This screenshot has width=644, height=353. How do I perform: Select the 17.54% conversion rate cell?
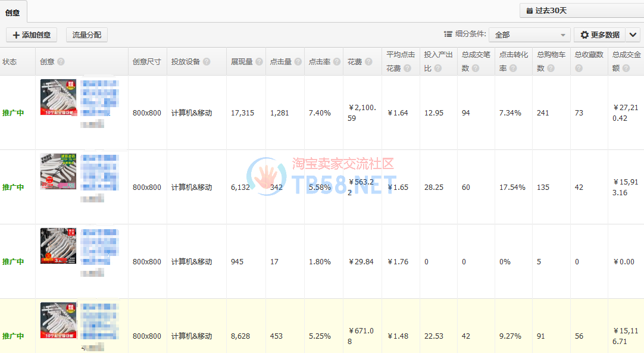tap(512, 187)
